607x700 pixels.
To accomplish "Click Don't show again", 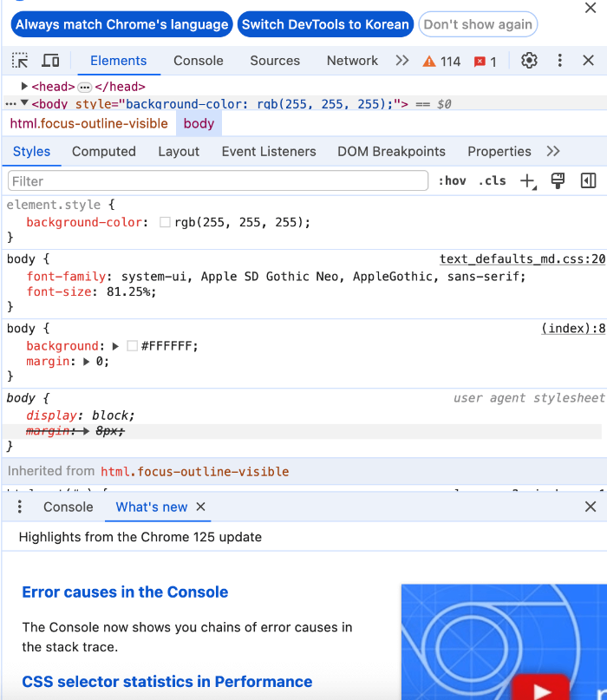I will tap(478, 24).
